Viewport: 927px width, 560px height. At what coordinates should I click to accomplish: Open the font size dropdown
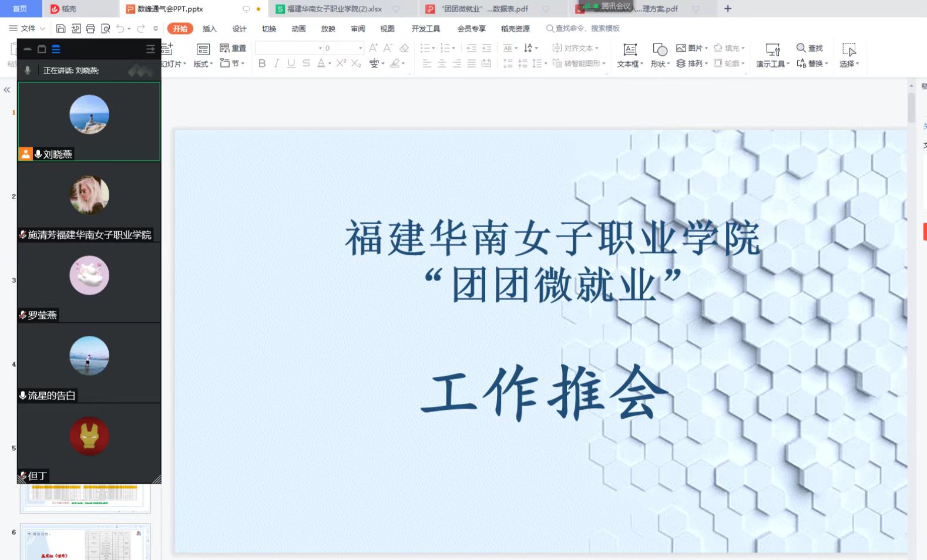click(360, 48)
